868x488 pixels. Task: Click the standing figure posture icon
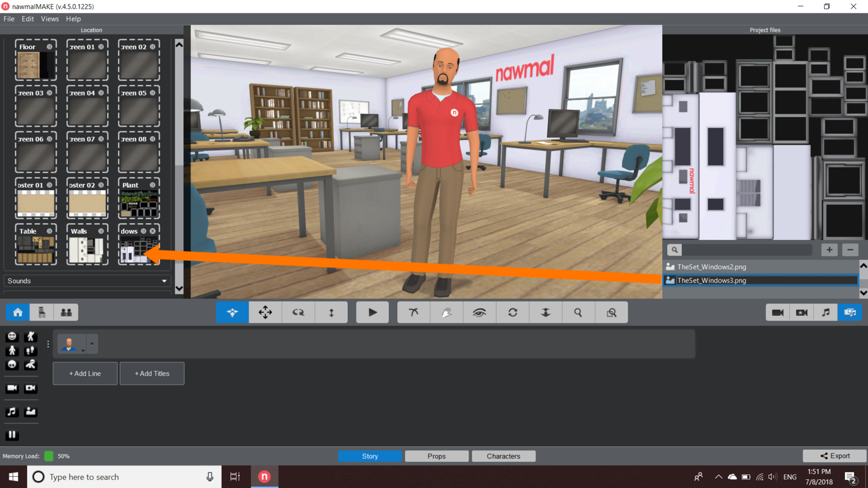[x=12, y=350]
